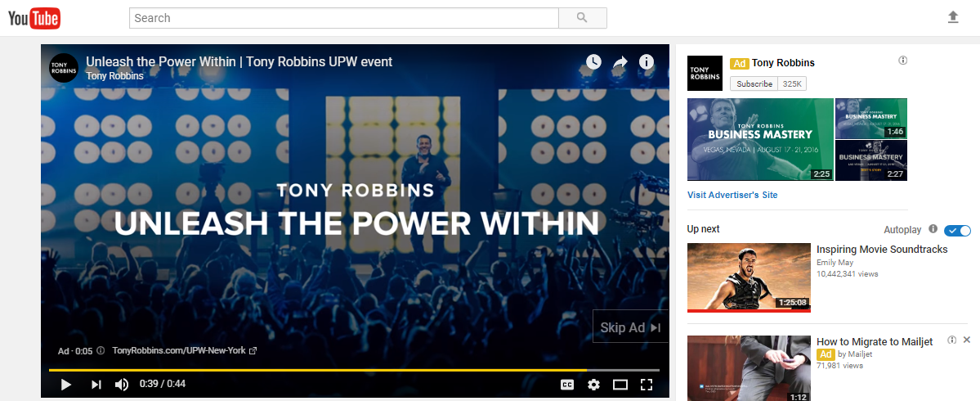Click the Tony Robbins sidebar ad logo
980x401 pixels.
click(x=705, y=73)
